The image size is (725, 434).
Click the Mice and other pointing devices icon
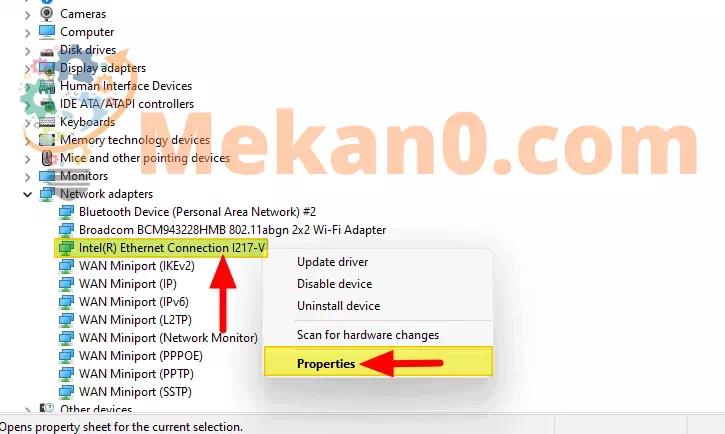click(x=47, y=158)
